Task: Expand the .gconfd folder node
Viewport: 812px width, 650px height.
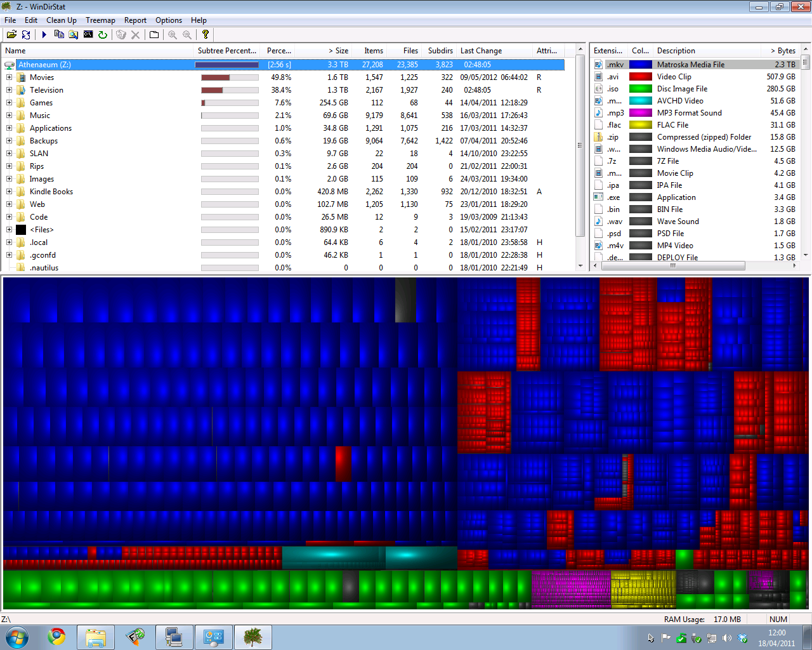Action: pyautogui.click(x=9, y=255)
